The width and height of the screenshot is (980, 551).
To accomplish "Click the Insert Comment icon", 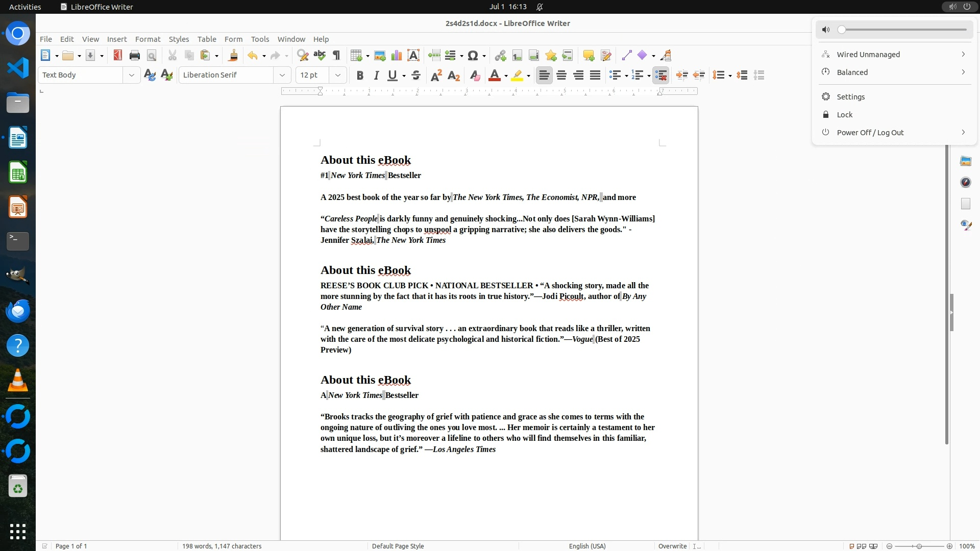I will click(x=589, y=56).
